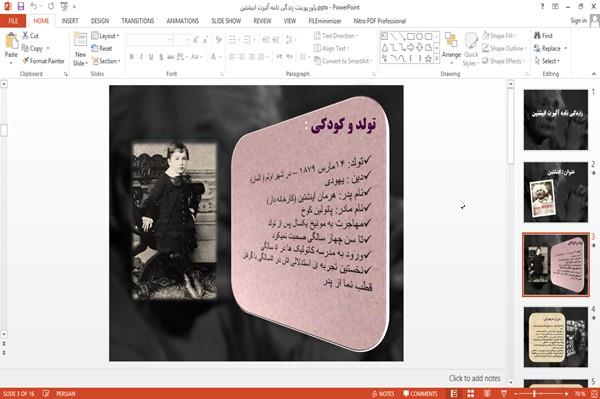The width and height of the screenshot is (600, 399).
Task: Select the slide 2 thumbnail
Action: coord(556,192)
